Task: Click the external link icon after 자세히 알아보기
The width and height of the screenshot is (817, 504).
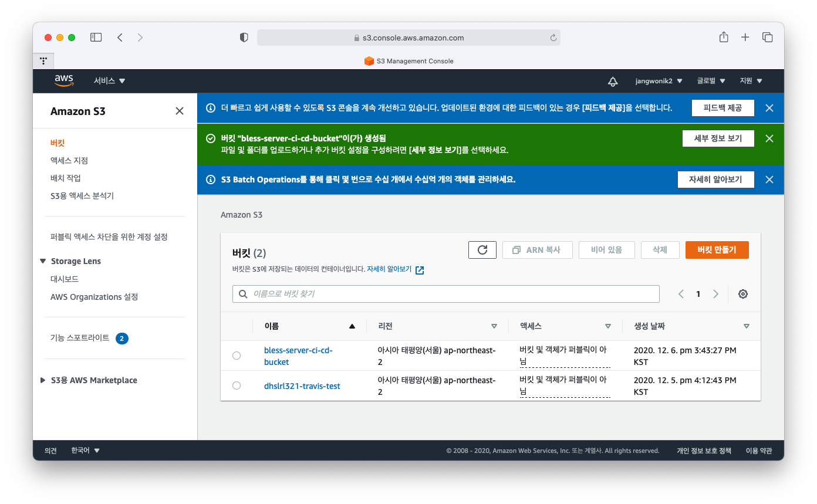Action: (420, 270)
